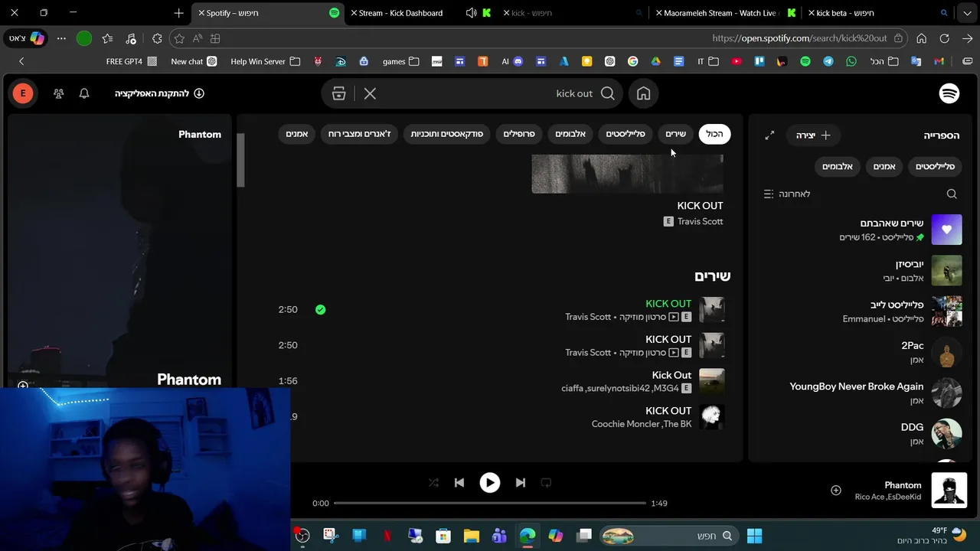Open the Browse icon in Spotify search bar
Image resolution: width=980 pixels, height=551 pixels.
[x=339, y=93]
